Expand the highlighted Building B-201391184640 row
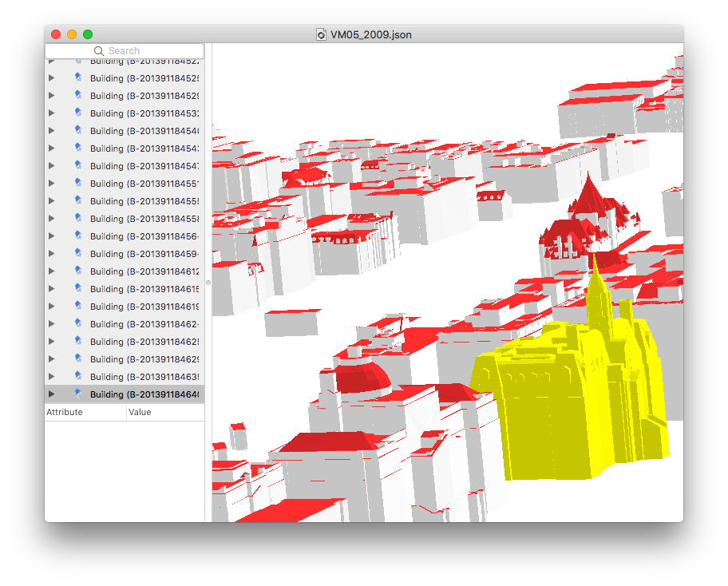Screen dimensions: 728x586 (52, 394)
